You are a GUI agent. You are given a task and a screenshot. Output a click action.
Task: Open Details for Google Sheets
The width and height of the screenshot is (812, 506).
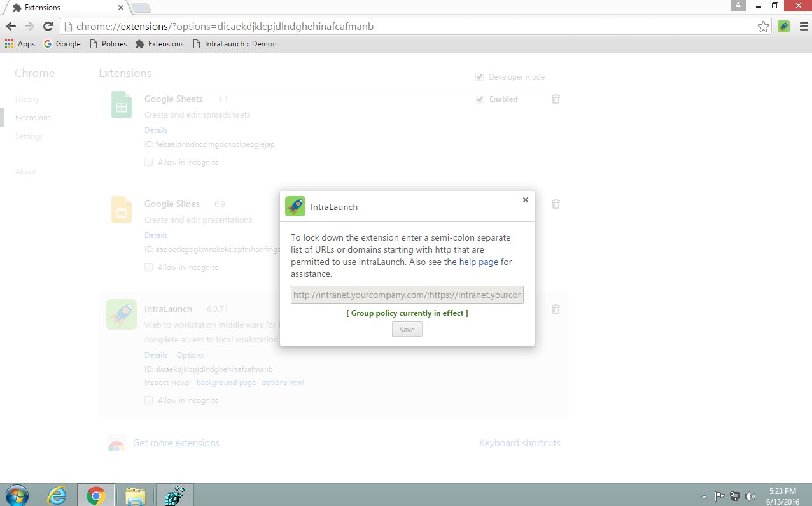pyautogui.click(x=156, y=130)
